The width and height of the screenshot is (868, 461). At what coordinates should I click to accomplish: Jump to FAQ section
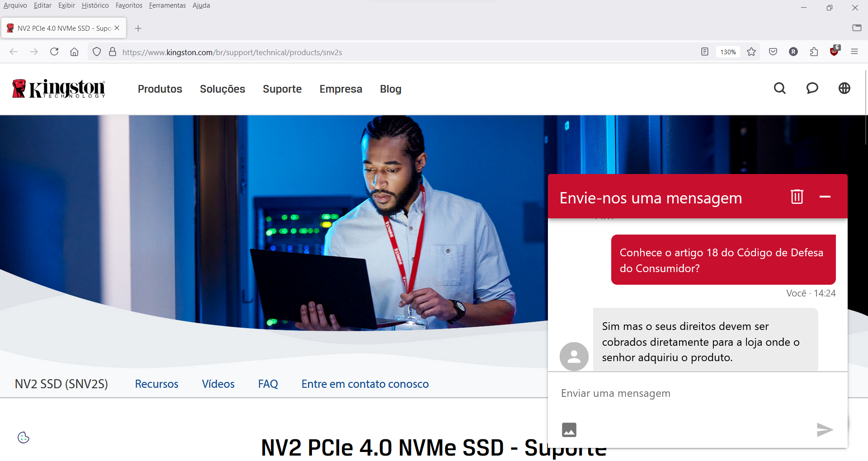click(268, 384)
